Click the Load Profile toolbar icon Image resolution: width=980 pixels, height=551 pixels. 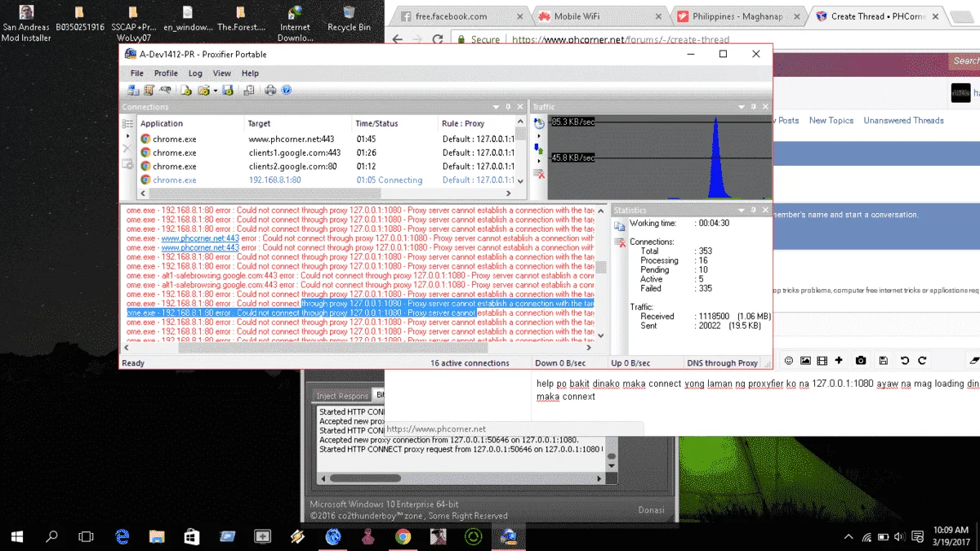[204, 90]
